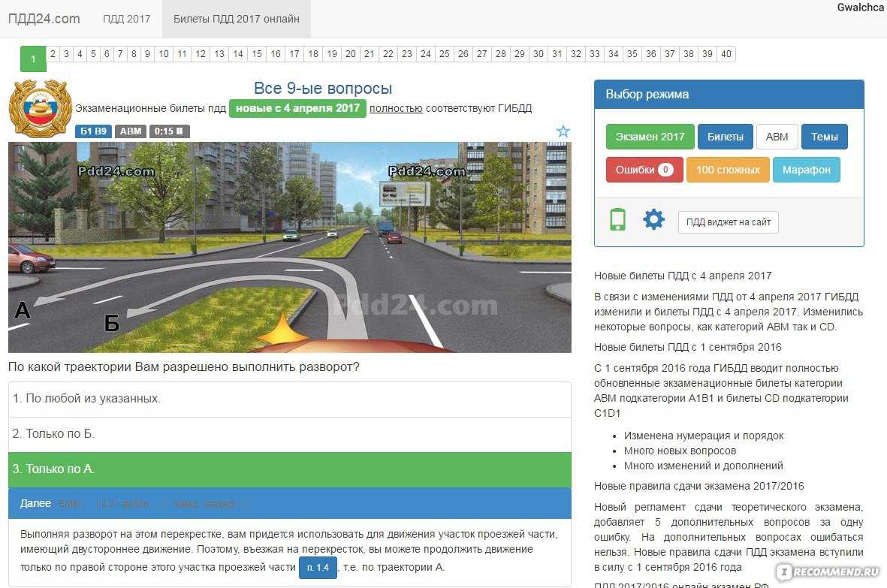Open rule reference п. 1.4 badge
The image size is (887, 588).
point(318,567)
